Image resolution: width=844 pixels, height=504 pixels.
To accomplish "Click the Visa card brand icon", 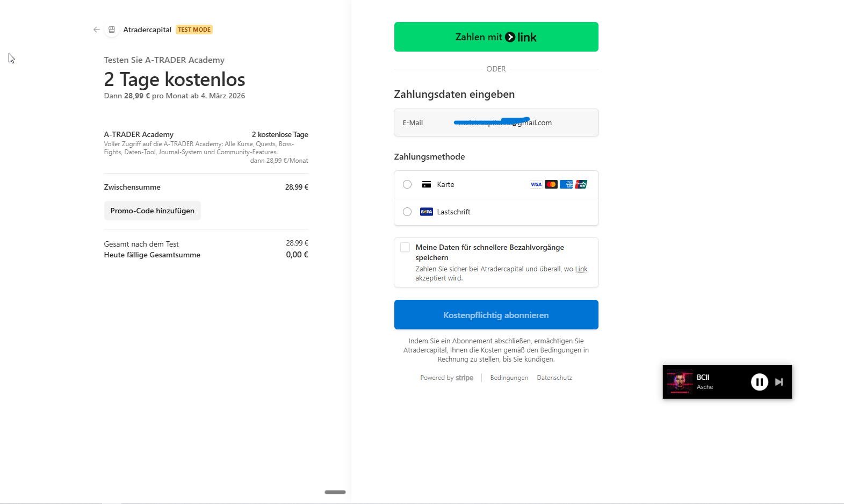I will coord(535,184).
